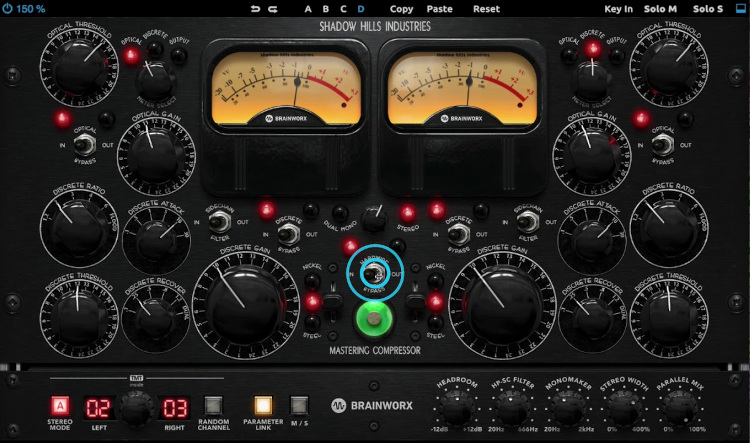
Task: Select preset slot B
Action: 326,9
